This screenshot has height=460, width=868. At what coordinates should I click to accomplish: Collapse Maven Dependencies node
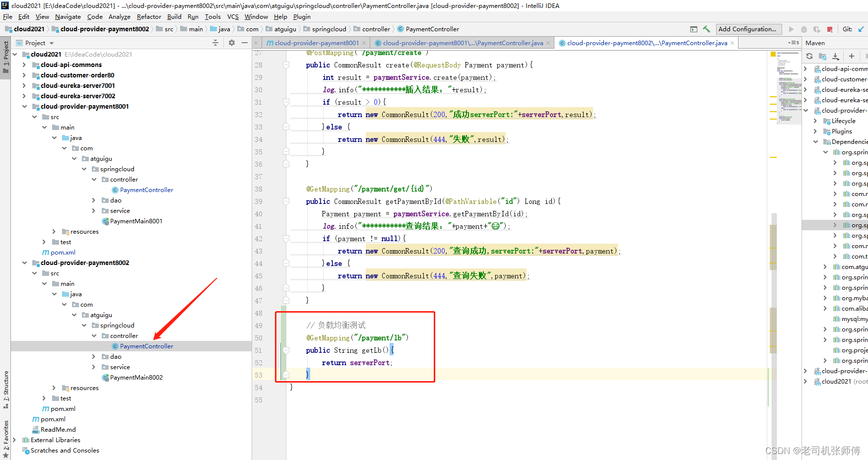pos(815,142)
